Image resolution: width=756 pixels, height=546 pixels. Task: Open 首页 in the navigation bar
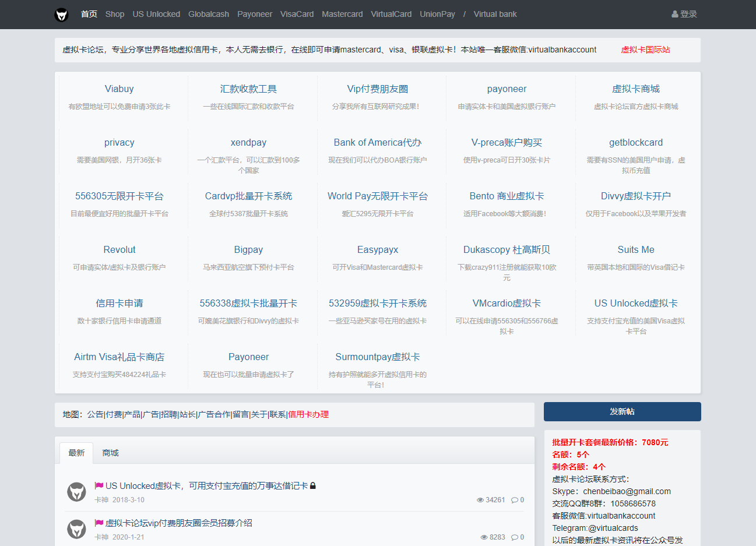[89, 14]
